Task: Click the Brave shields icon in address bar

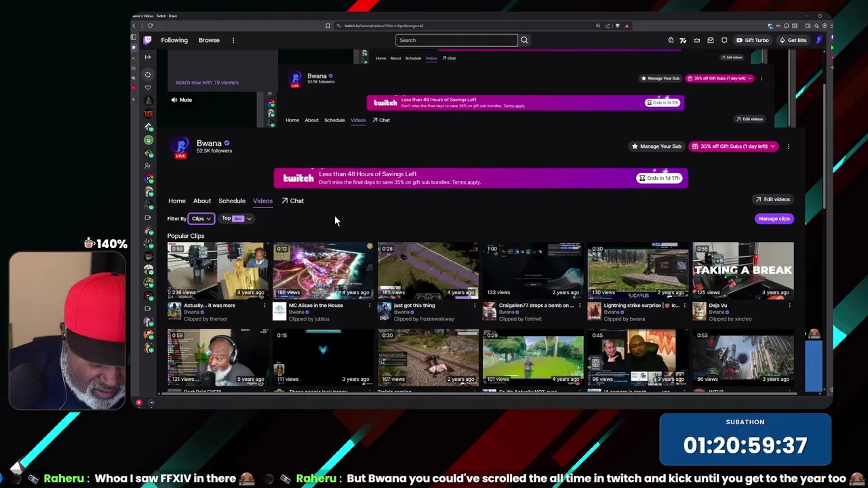Action: 617,26
